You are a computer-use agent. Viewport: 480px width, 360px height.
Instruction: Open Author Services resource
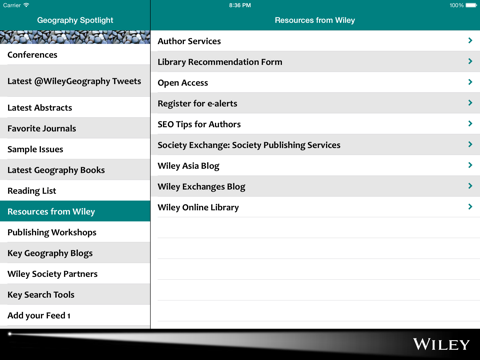316,41
